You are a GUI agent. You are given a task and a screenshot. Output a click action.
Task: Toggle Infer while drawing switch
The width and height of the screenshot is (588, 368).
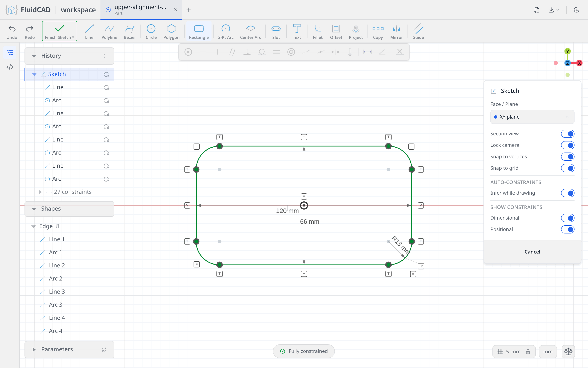click(x=568, y=193)
